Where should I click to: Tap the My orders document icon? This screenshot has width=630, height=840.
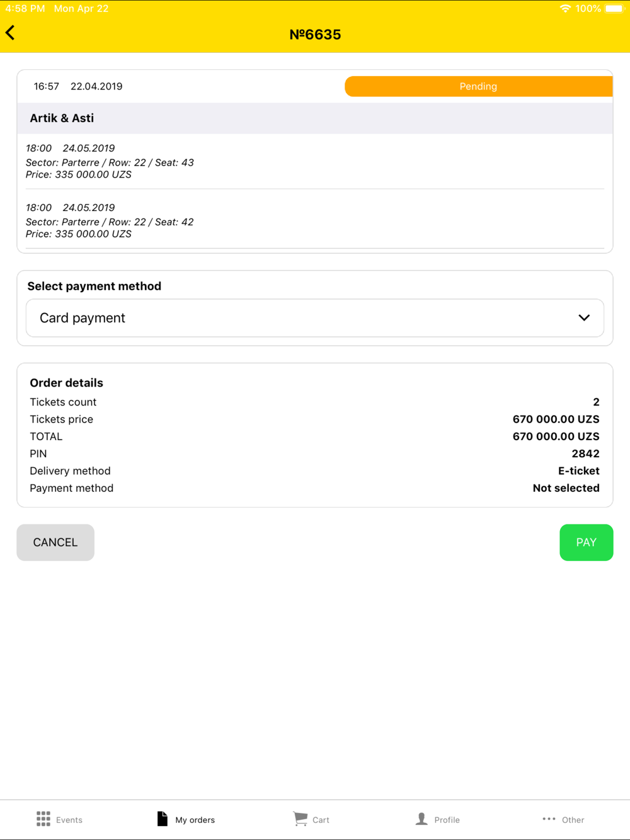coord(162,819)
